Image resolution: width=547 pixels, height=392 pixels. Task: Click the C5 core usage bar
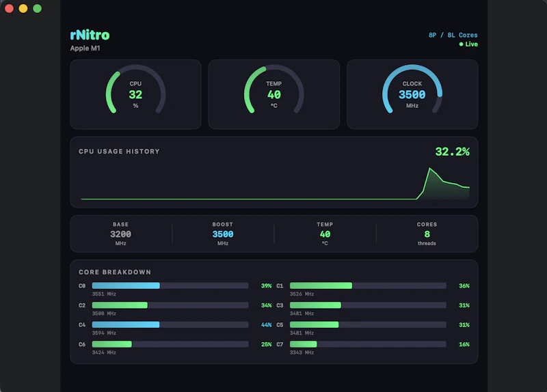368,325
